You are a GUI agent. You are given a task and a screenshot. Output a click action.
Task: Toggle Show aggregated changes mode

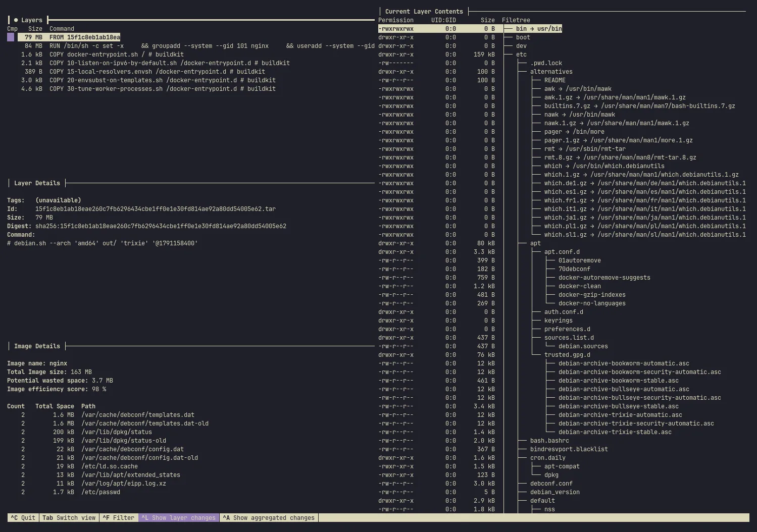(269, 518)
